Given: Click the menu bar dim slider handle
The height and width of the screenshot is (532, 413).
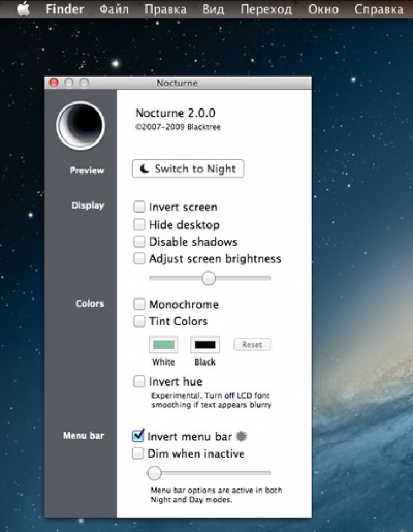Looking at the screenshot, I should click(x=155, y=473).
